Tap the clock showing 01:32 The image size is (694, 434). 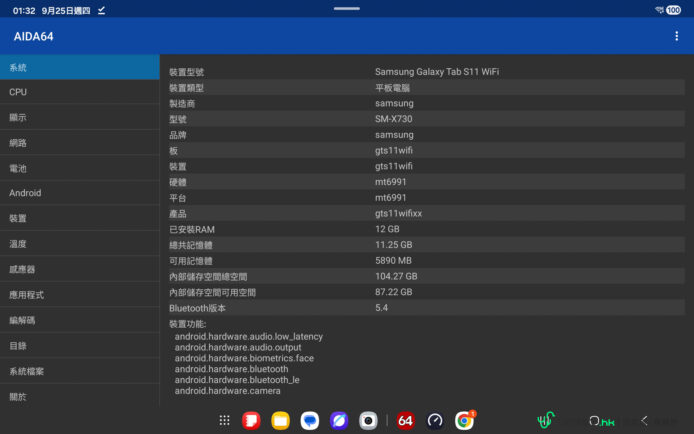pos(24,11)
